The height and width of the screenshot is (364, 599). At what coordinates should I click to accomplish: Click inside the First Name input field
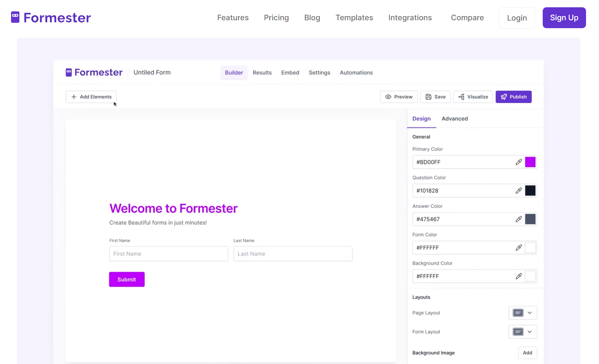(x=169, y=254)
